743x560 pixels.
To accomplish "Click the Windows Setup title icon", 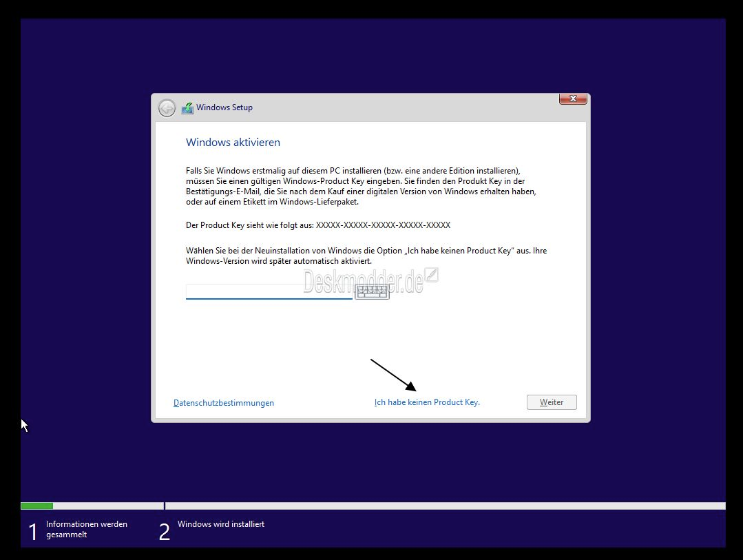I will click(x=188, y=108).
